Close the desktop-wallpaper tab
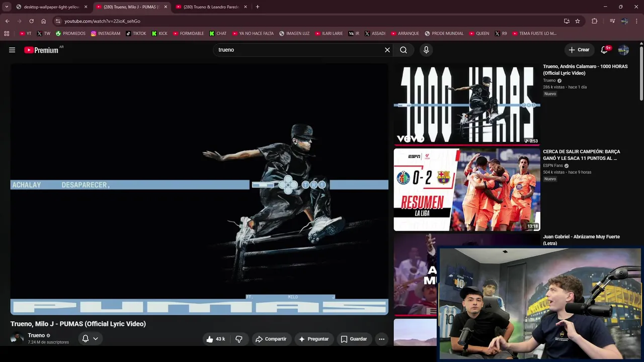Screen dimensions: 644x362 [x=86, y=7]
